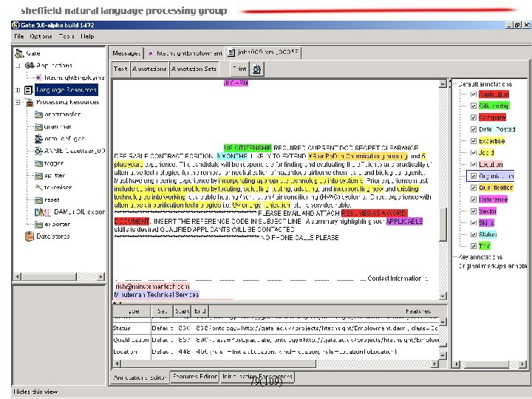Select the exporter resource icon
Viewport: 532px width, 399px height.
pos(38,225)
